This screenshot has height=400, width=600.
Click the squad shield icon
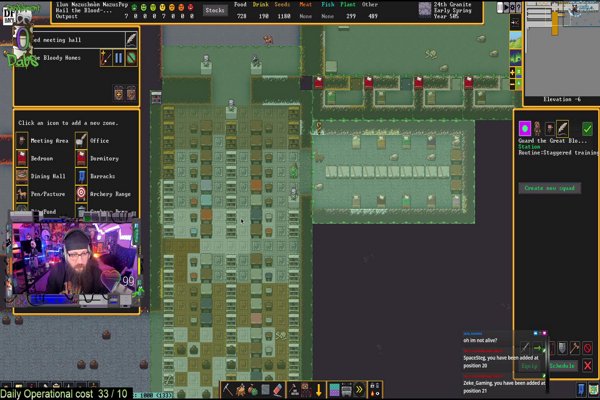[x=562, y=348]
